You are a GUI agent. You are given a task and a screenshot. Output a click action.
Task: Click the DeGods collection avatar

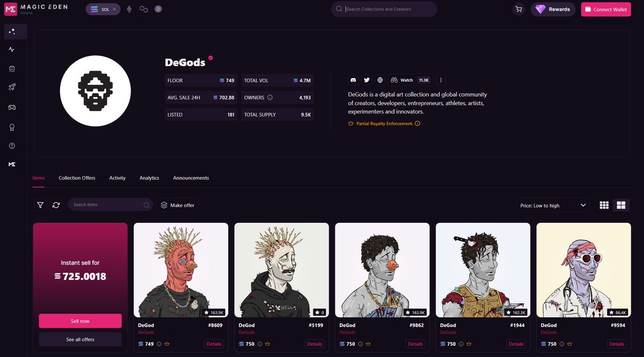96,91
